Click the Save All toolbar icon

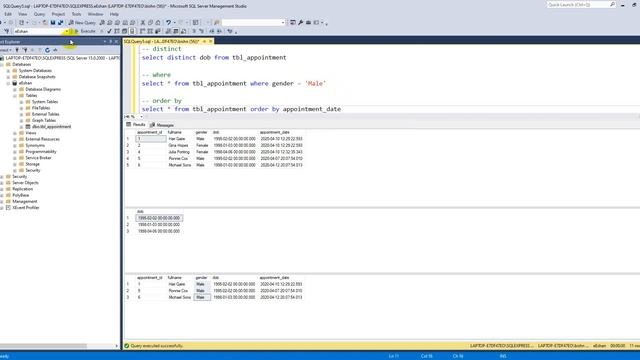(x=60, y=22)
